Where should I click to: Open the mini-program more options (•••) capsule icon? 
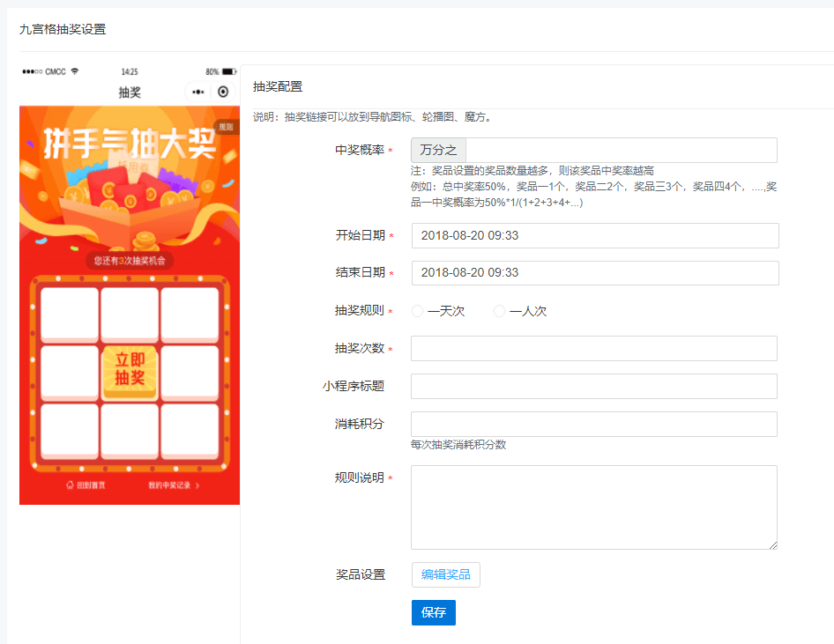(198, 92)
